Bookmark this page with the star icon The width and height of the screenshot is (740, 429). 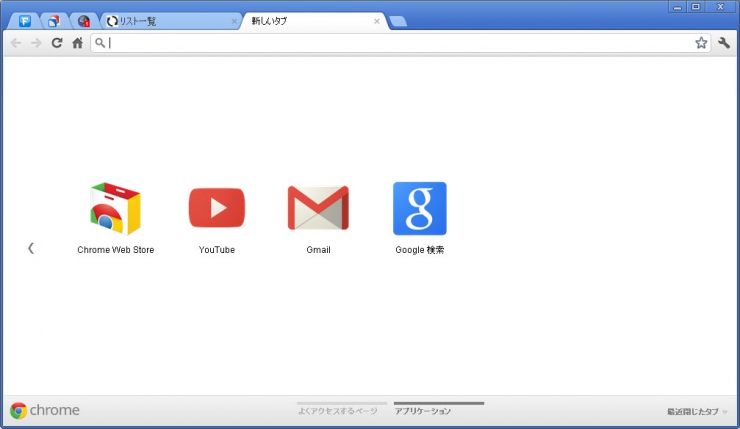(701, 43)
